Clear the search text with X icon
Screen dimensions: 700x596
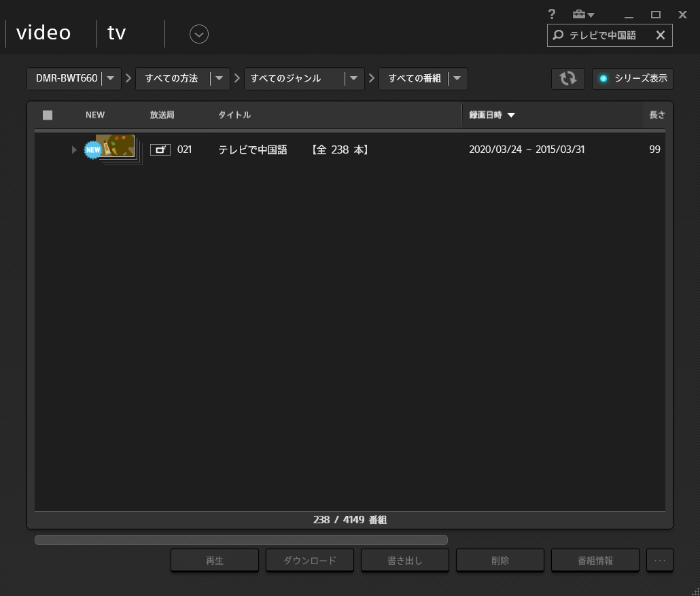tap(660, 35)
